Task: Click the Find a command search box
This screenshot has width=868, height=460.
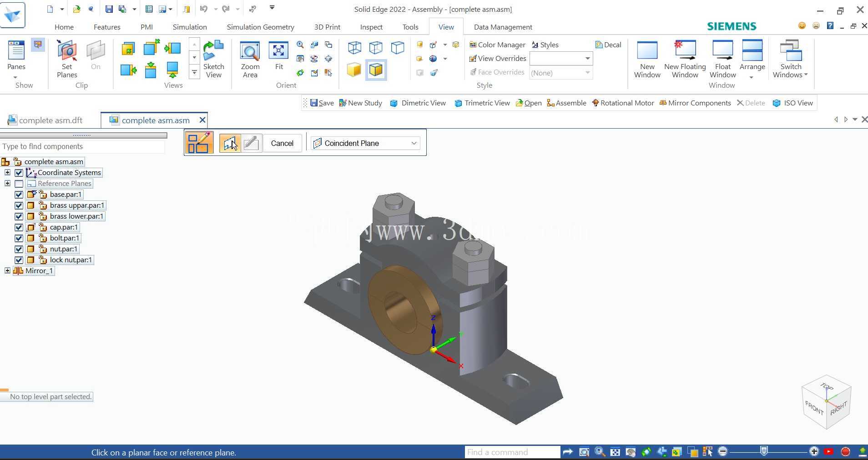Action: (512, 452)
